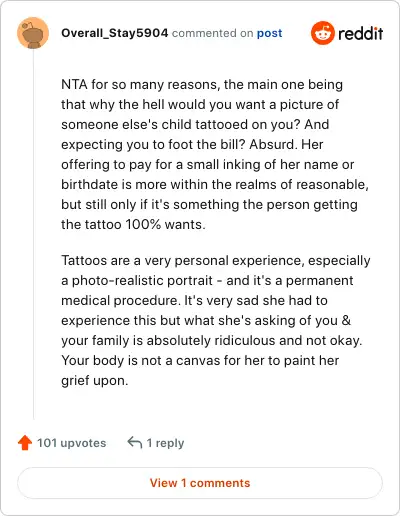Follow the blue "post" link
400x516 pixels.
[269, 33]
